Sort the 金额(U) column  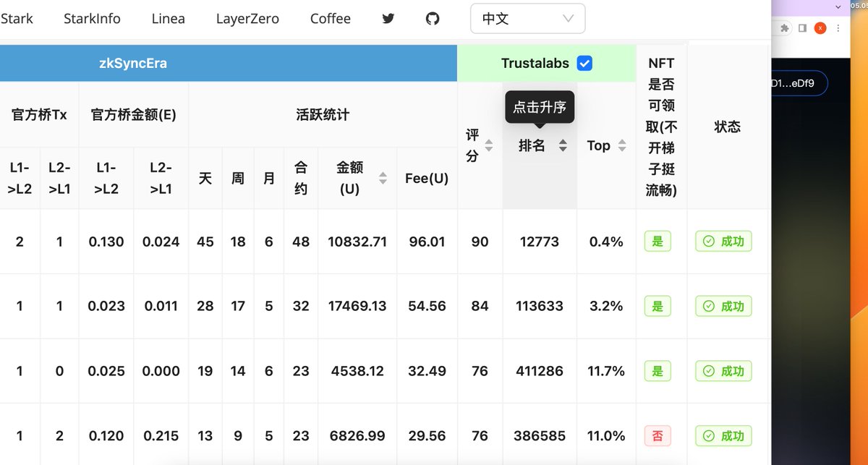pos(383,178)
